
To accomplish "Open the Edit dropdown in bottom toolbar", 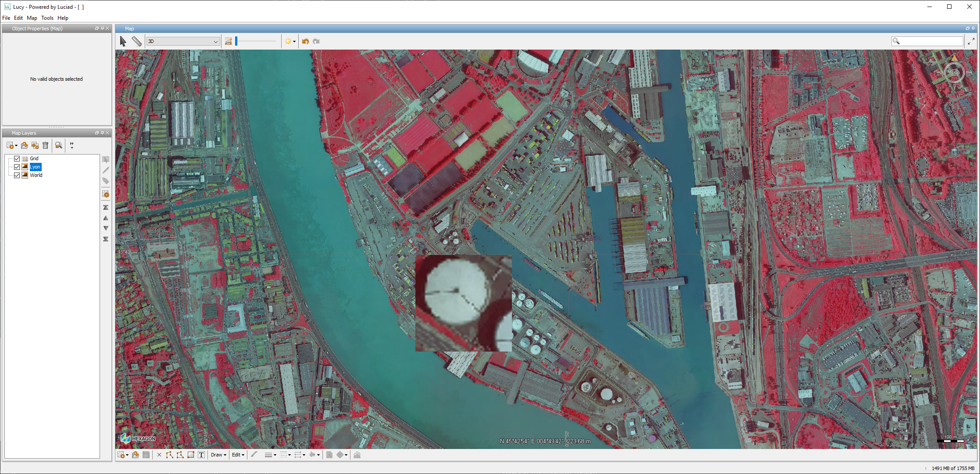I will [238, 455].
